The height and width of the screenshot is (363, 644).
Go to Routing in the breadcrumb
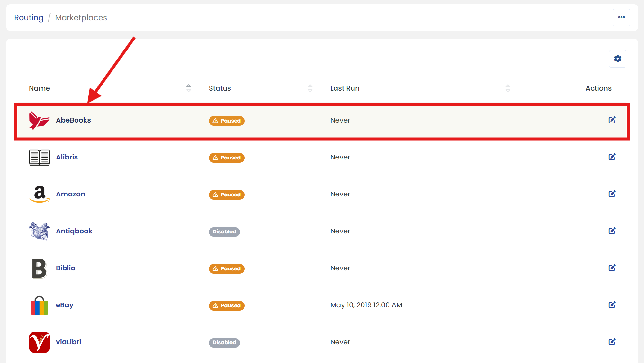(x=29, y=18)
